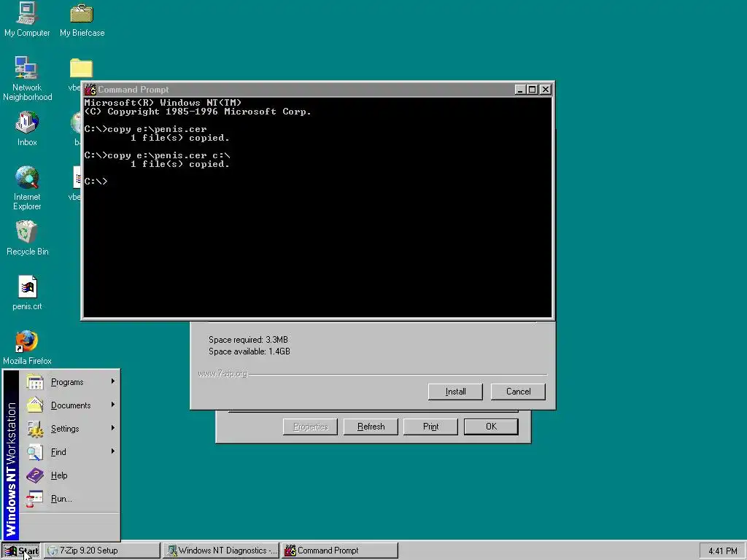This screenshot has height=560, width=747.
Task: Expand the Documents submenu arrow
Action: pyautogui.click(x=113, y=404)
